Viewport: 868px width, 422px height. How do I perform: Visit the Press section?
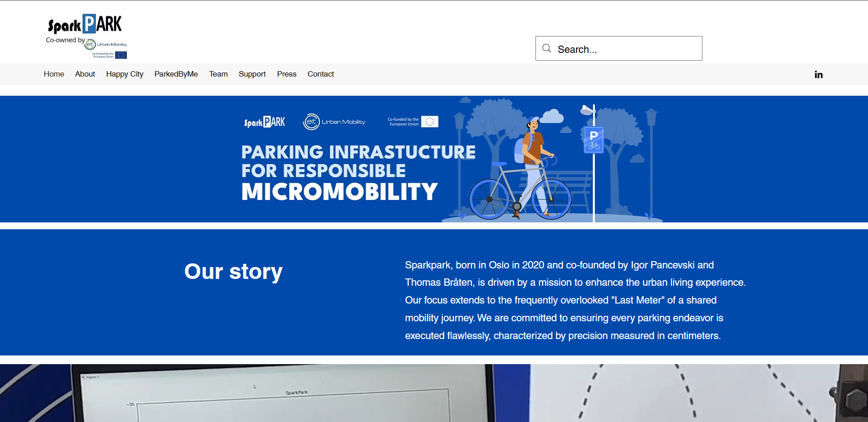[286, 74]
